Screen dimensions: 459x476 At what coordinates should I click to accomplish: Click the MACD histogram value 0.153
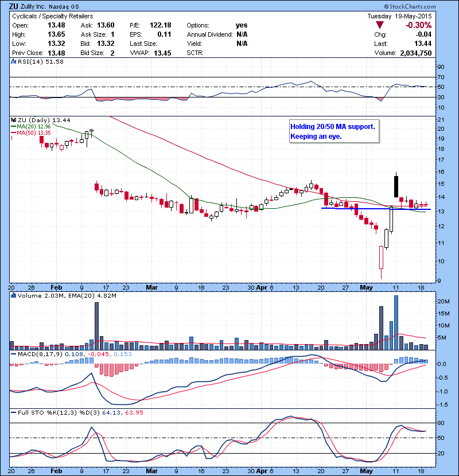tap(123, 354)
